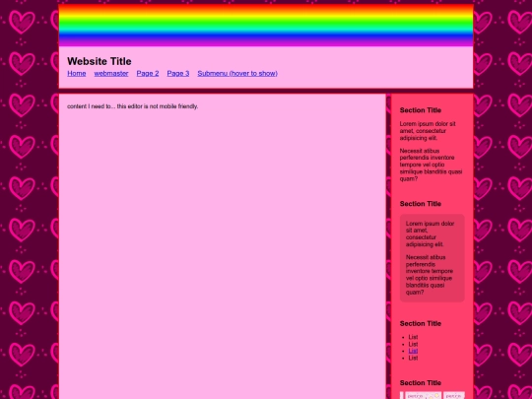Open the Home navigation link
Image resolution: width=532 pixels, height=399 pixels.
(x=76, y=73)
